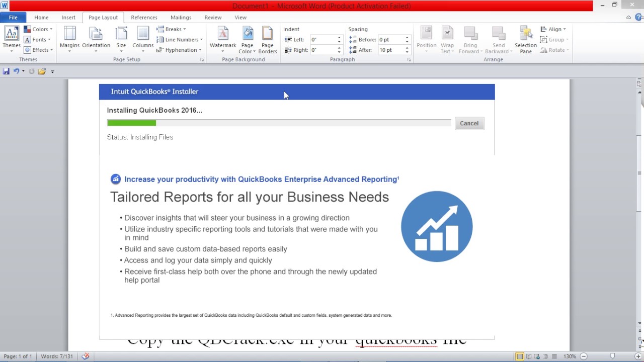
Task: Open the Line Numbers dropdown
Action: click(x=180, y=40)
